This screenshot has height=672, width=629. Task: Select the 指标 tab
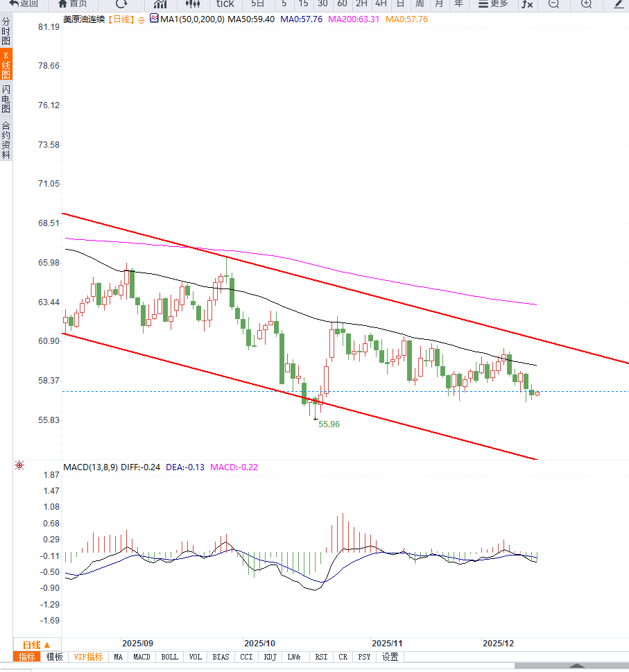(26, 657)
